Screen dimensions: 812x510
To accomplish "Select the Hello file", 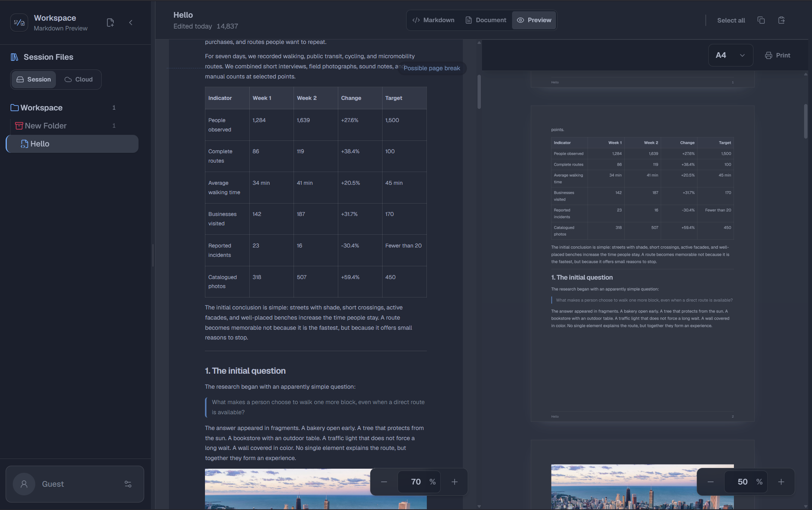I will pos(72,144).
